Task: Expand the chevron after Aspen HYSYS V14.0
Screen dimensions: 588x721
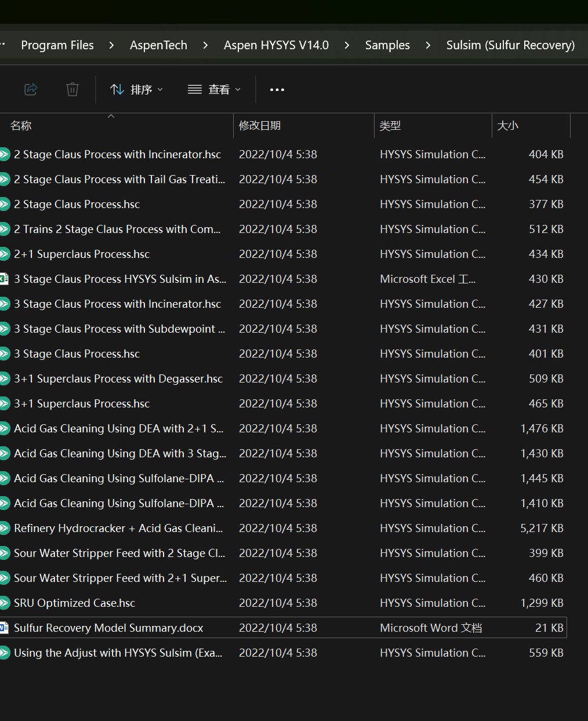Action: click(x=347, y=45)
